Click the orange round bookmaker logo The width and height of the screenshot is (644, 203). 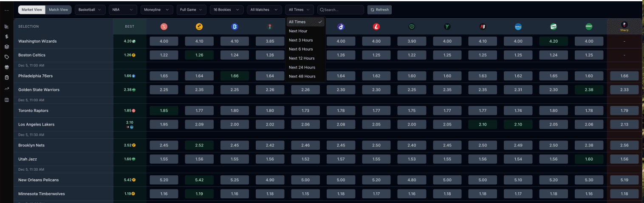(199, 26)
